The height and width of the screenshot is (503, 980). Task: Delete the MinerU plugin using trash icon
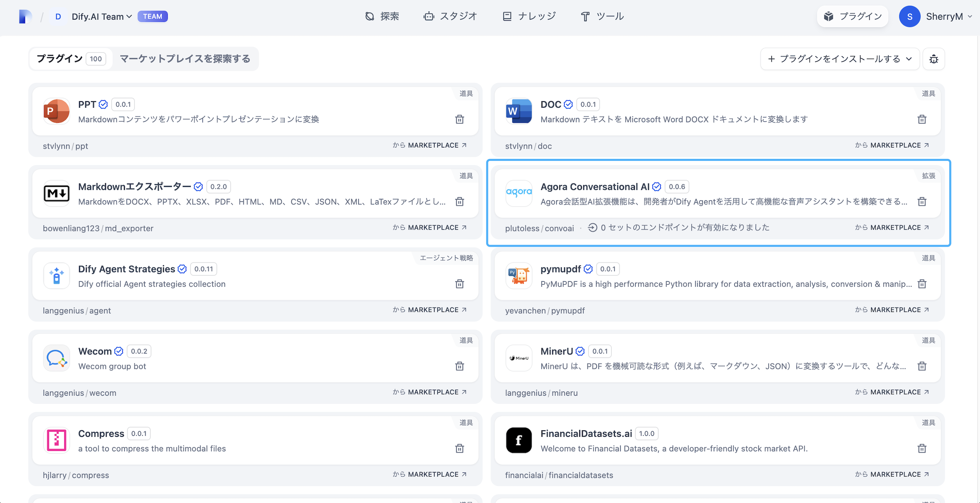(x=921, y=366)
